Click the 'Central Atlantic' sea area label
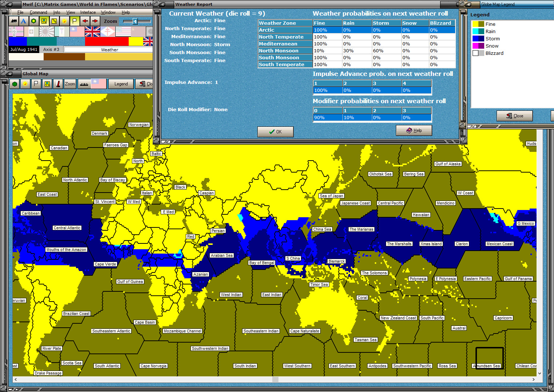Screen dimensions: 554x392 coord(67,228)
